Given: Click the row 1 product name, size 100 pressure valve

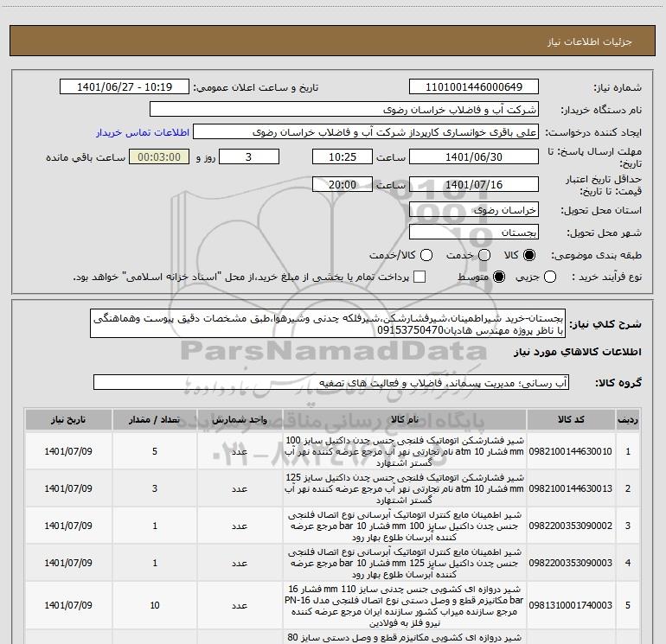Looking at the screenshot, I should tap(405, 451).
